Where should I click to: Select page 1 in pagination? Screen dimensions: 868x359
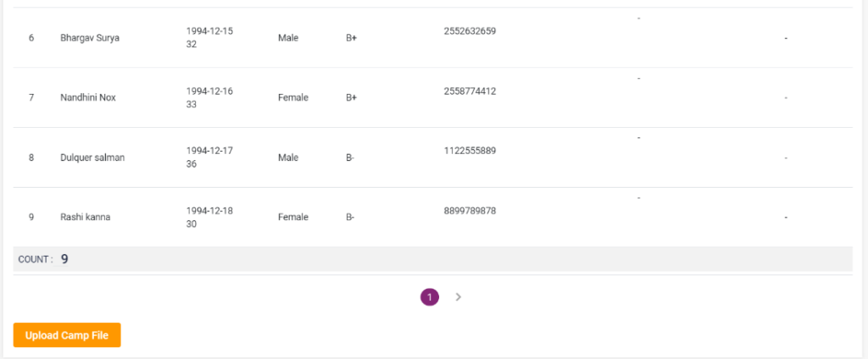(x=430, y=297)
